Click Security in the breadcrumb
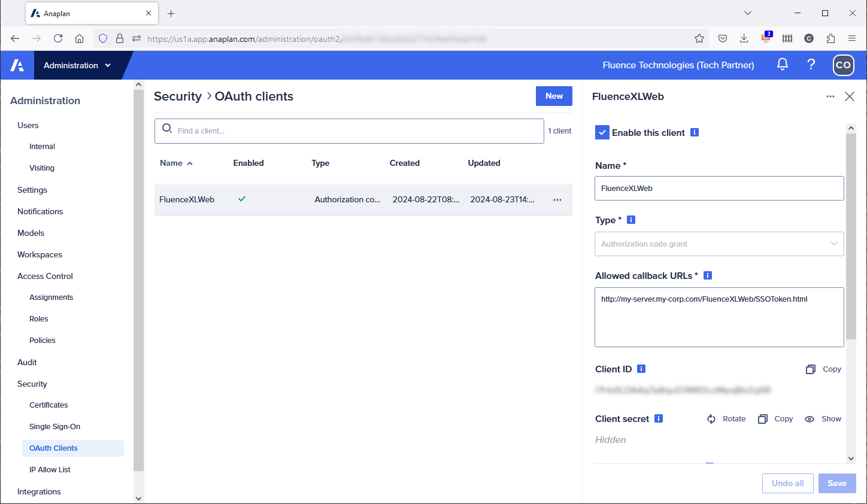The height and width of the screenshot is (504, 867). 178,96
